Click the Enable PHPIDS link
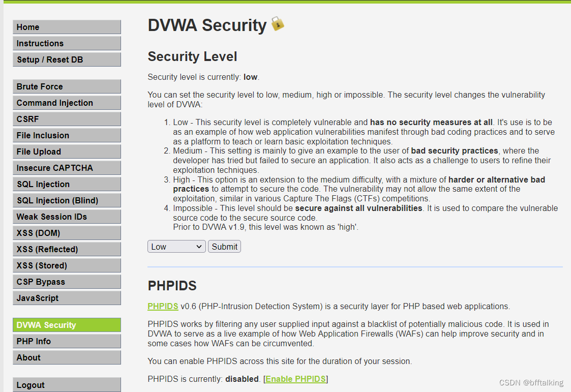This screenshot has height=392, width=571. point(296,379)
